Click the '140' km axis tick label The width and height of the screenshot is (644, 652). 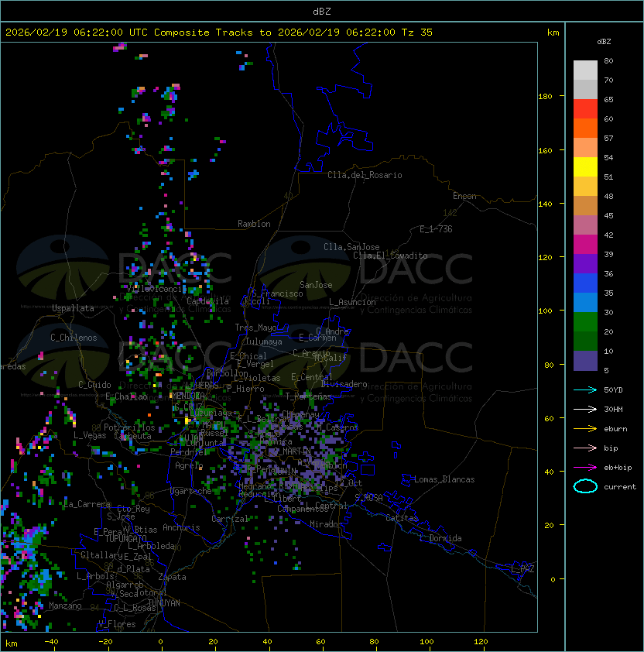[x=545, y=204]
